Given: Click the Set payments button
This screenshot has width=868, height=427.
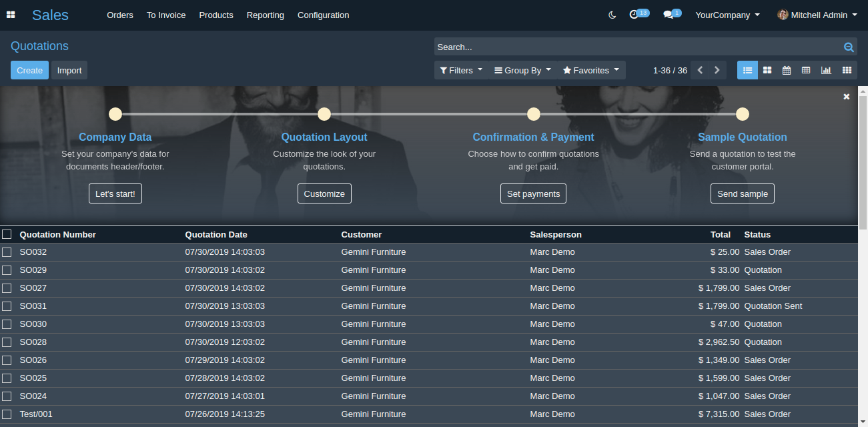Looking at the screenshot, I should (534, 193).
